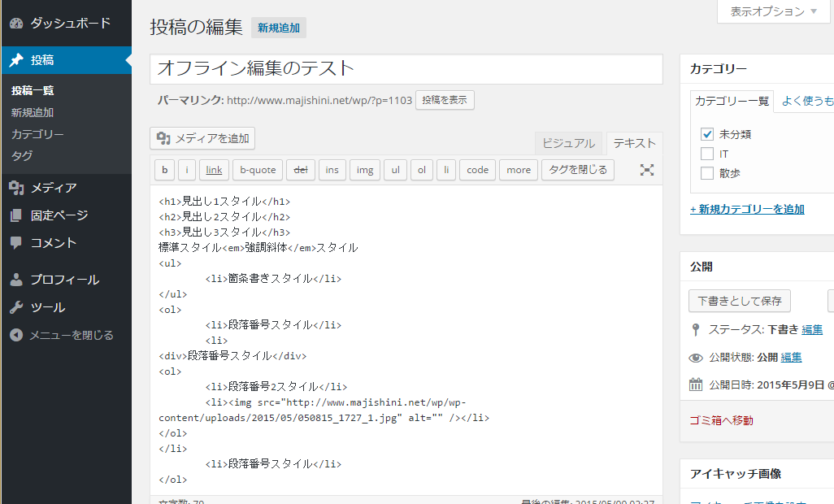Check the 散歩 category checkbox

point(708,172)
